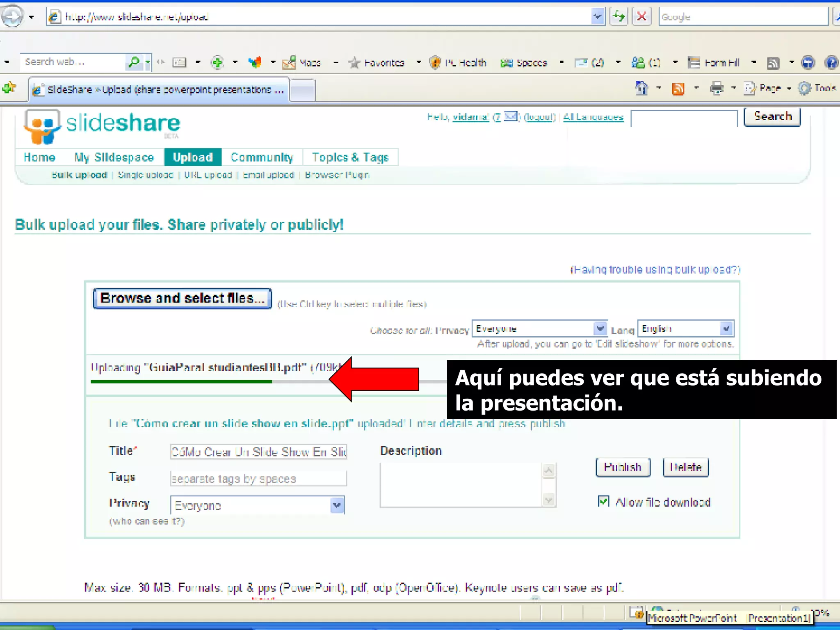Expand the back button history arrow
This screenshot has height=630, width=840.
pyautogui.click(x=31, y=17)
